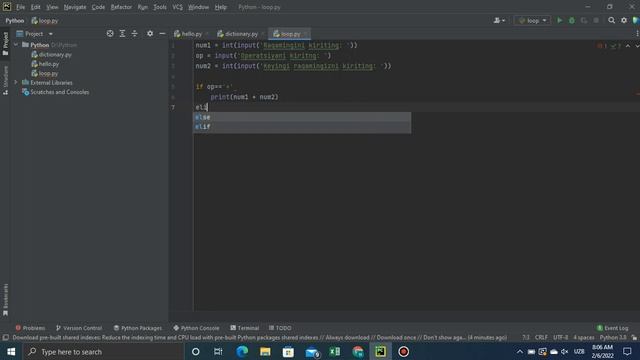Run the loop configuration with the green play icon
The width and height of the screenshot is (640, 360).
(x=560, y=20)
